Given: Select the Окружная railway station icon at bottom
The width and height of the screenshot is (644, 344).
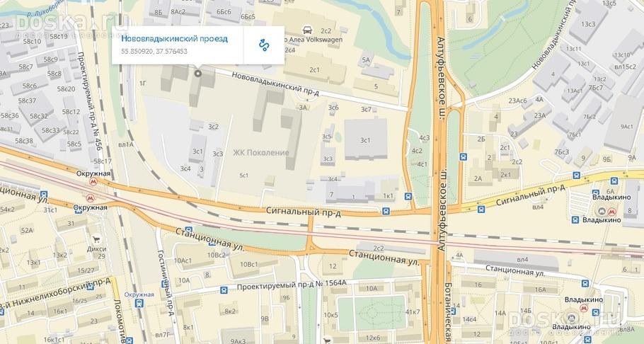Looking at the screenshot, I should pyautogui.click(x=139, y=304).
